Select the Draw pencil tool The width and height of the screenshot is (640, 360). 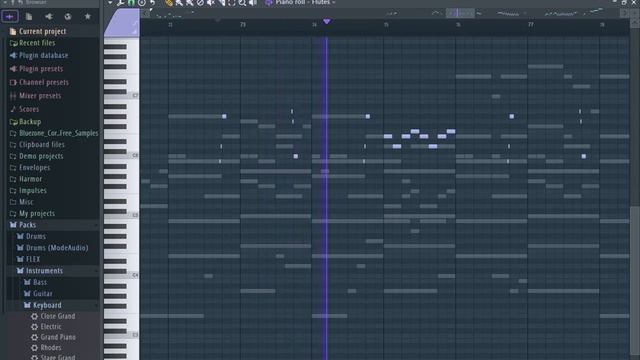point(169,2)
